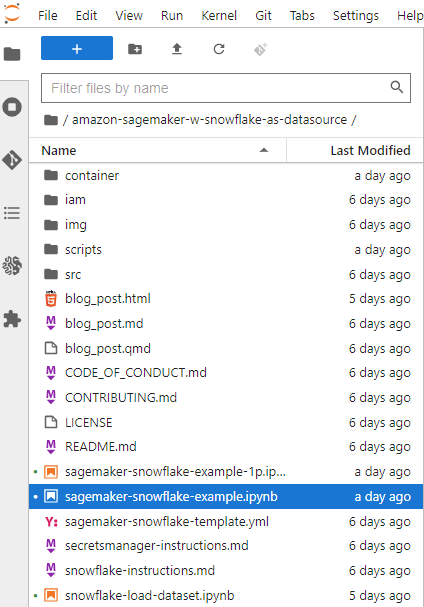Image resolution: width=424 pixels, height=607 pixels.
Task: Click notebook icon of sagemaker-snowflake-example-1p
Action: point(51,472)
